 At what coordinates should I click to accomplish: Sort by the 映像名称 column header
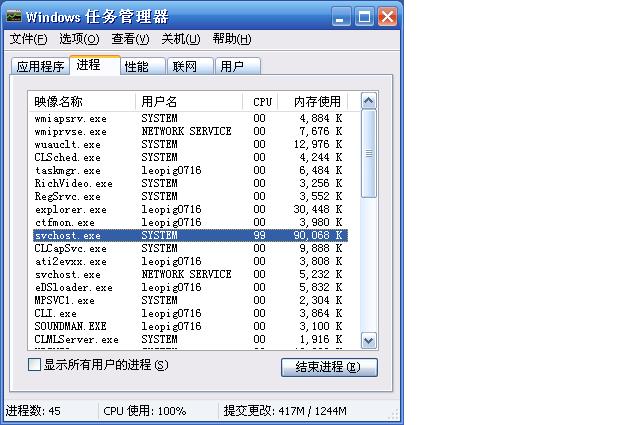tap(82, 102)
